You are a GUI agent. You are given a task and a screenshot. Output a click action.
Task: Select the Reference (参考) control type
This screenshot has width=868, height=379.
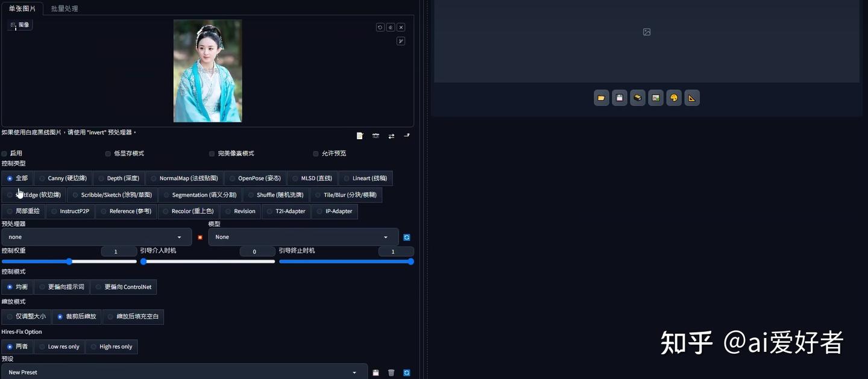click(x=126, y=211)
